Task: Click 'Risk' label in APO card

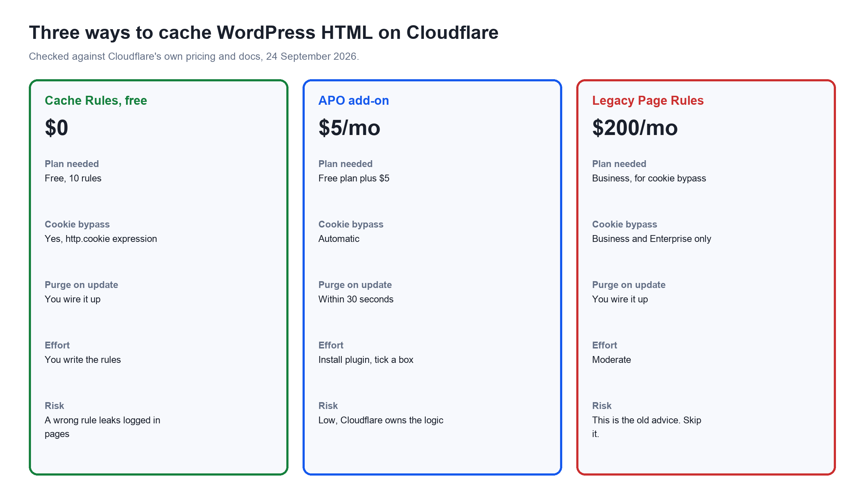Action: [x=328, y=406]
